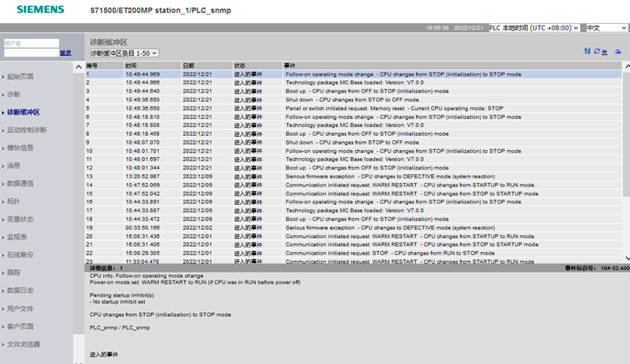Screen dimensions: 630x364
Task: Select entry 10 at 10:48:01.701
Action: (x=353, y=151)
